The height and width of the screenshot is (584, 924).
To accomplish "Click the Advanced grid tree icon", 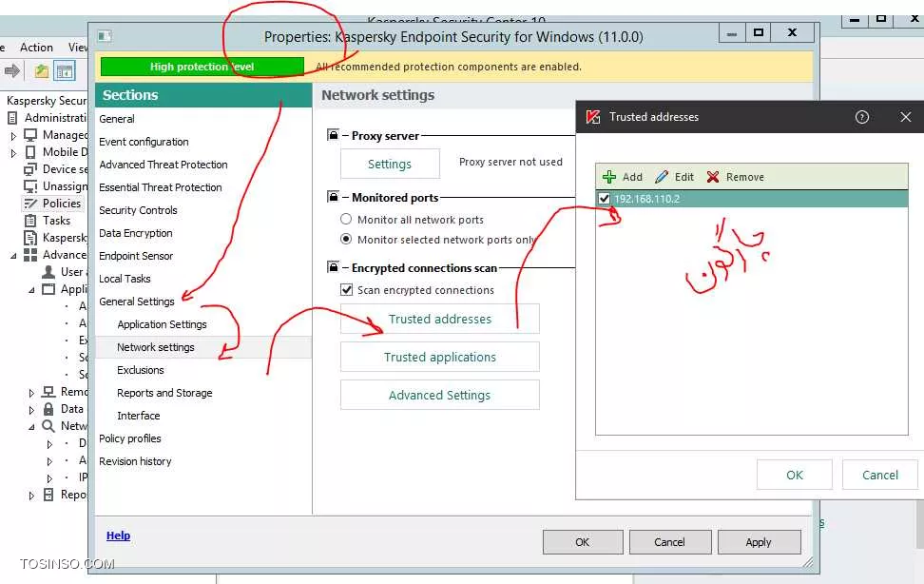I will coord(30,255).
